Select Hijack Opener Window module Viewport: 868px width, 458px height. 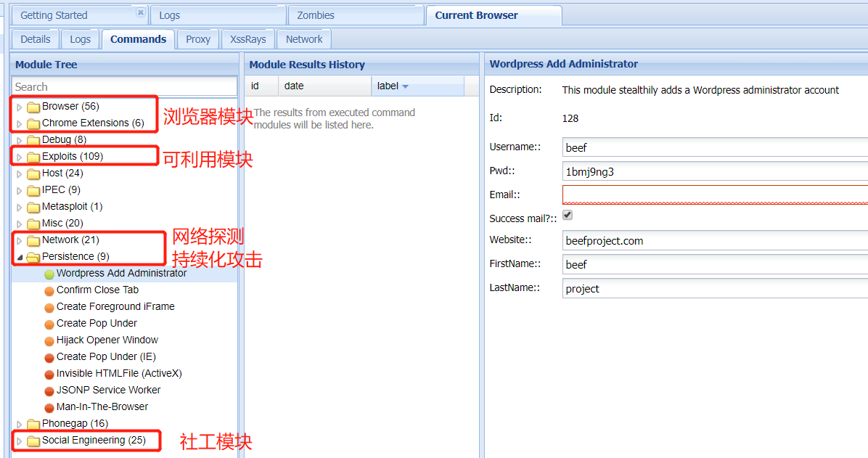107,340
